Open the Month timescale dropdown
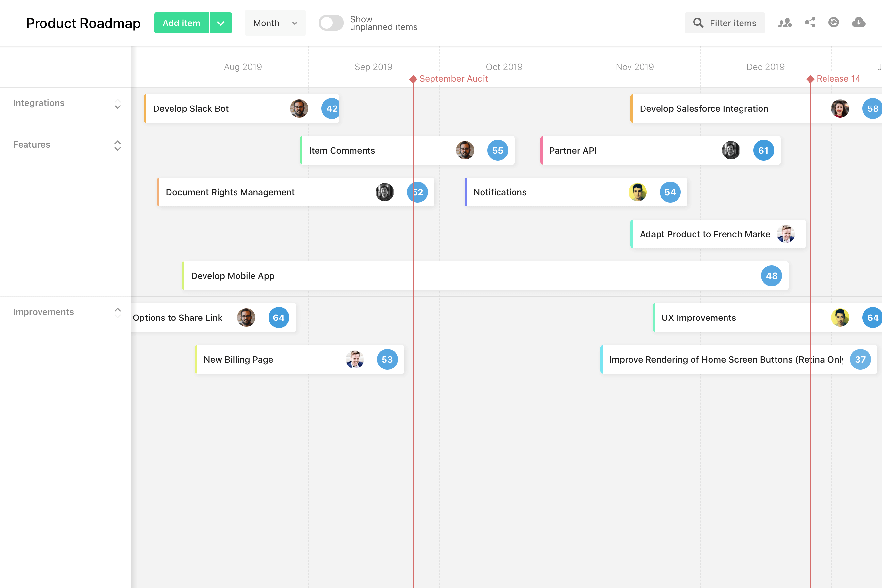 pyautogui.click(x=275, y=23)
